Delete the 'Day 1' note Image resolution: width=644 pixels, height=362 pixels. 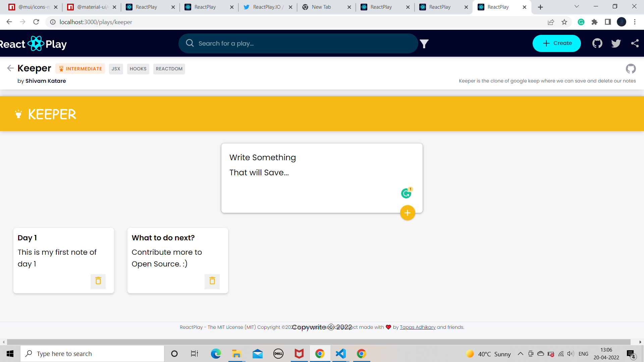pyautogui.click(x=98, y=281)
